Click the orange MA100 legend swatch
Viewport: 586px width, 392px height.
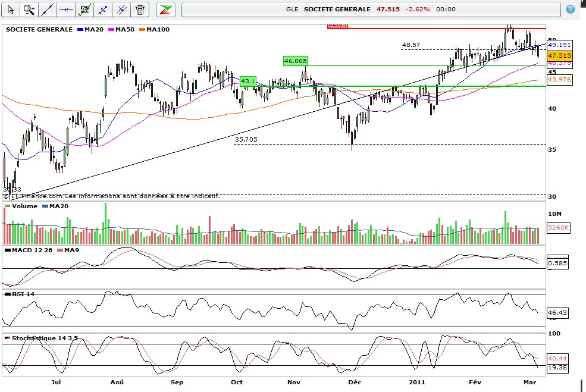[142, 30]
